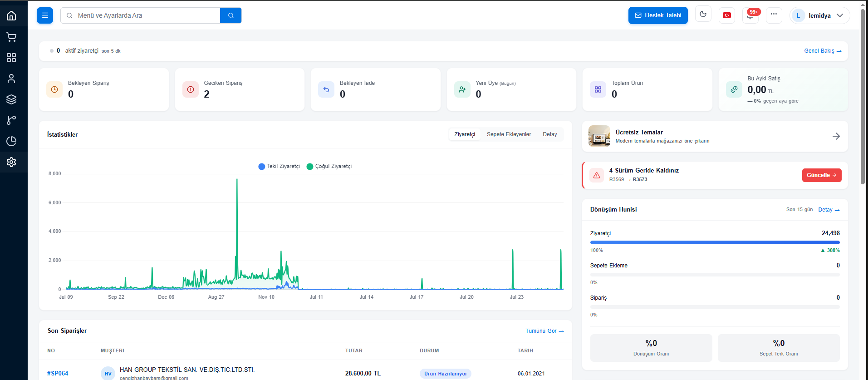868x380 pixels.
Task: Open the home icon in sidebar
Action: point(11,16)
